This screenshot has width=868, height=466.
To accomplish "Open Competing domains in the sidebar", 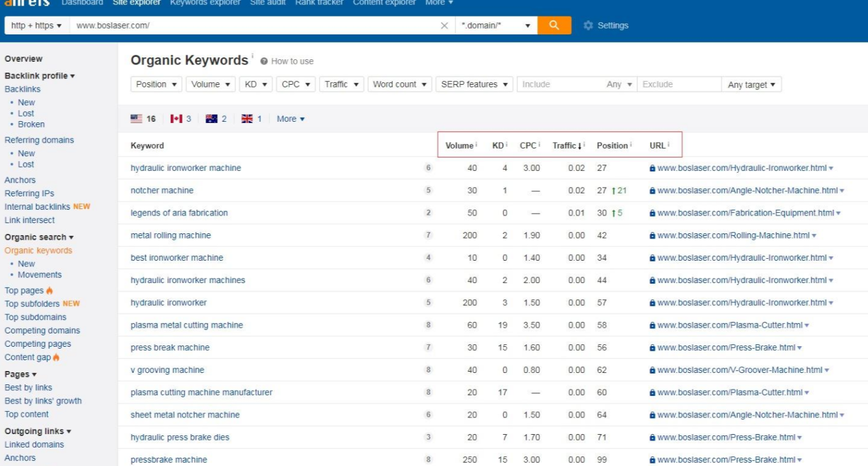I will point(42,331).
